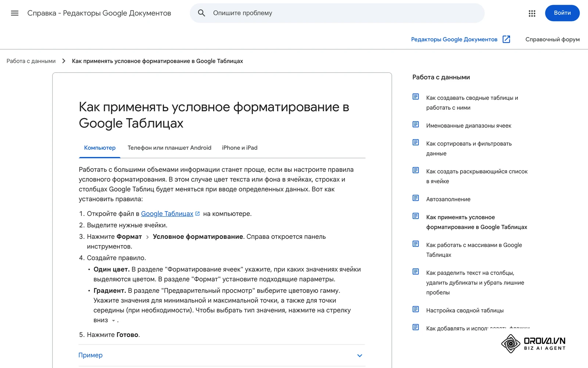
Task: Click the article icon next to Как добавлять и использовать
Action: point(416,327)
